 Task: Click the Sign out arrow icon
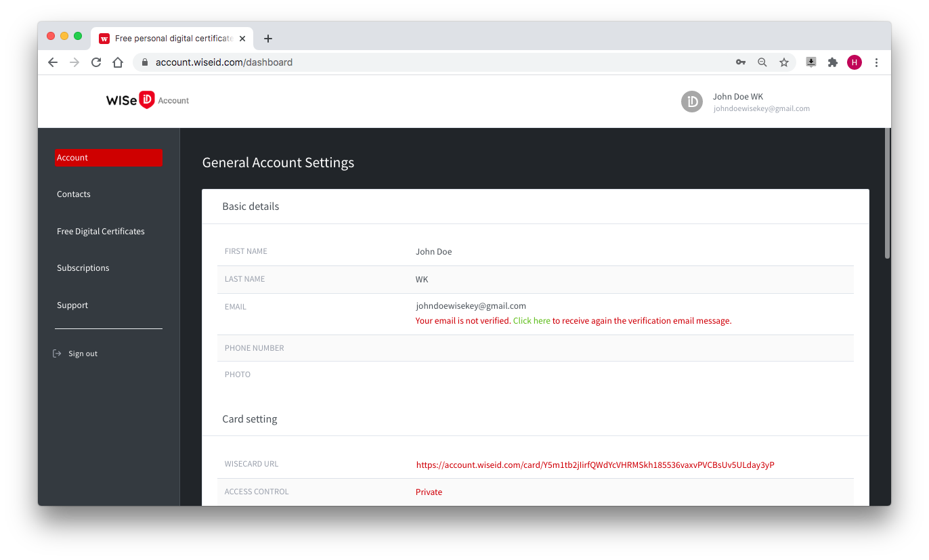click(57, 353)
